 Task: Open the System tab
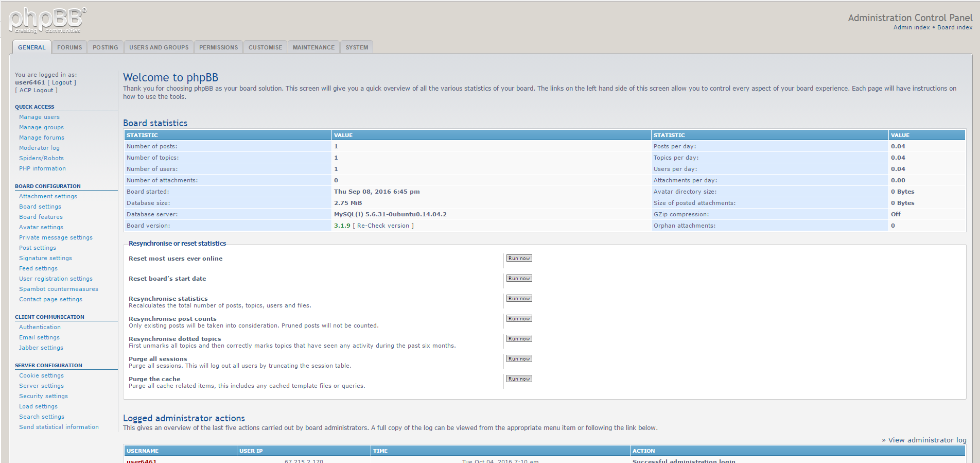[x=357, y=47]
